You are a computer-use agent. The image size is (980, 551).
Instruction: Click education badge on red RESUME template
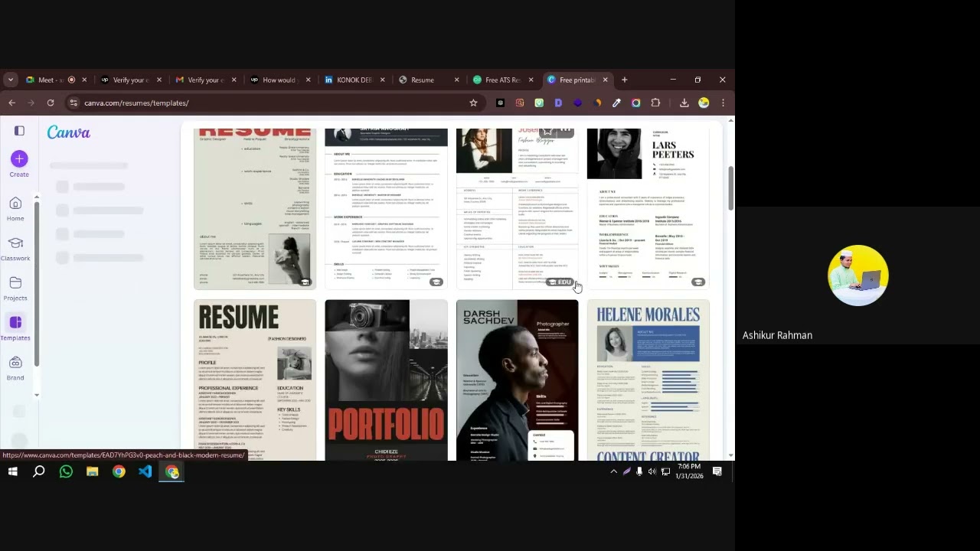point(305,282)
